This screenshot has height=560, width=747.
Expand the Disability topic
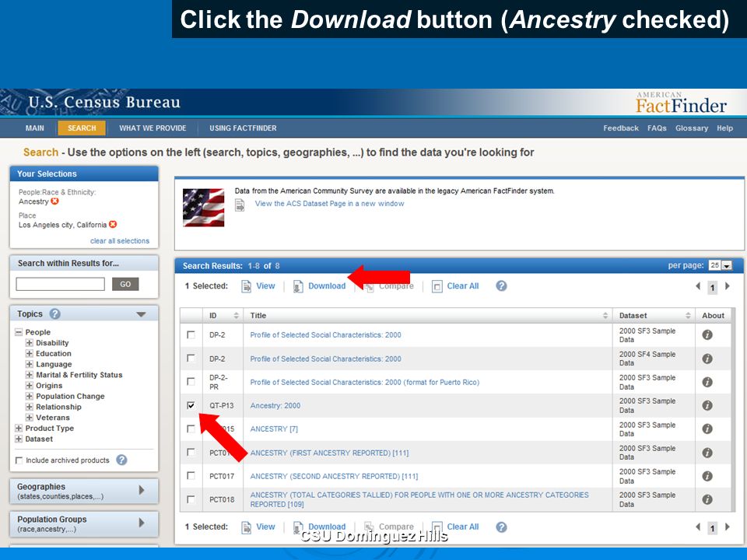click(29, 343)
